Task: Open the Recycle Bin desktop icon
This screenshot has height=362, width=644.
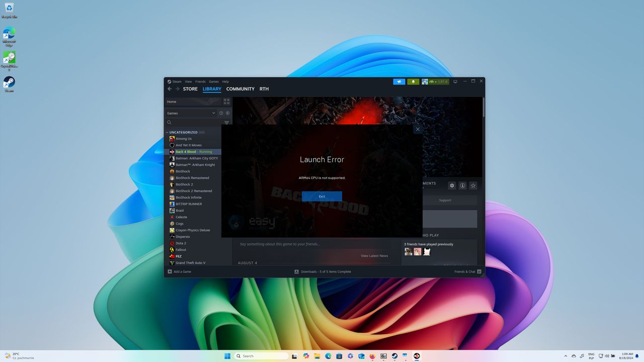Action: pyautogui.click(x=9, y=10)
